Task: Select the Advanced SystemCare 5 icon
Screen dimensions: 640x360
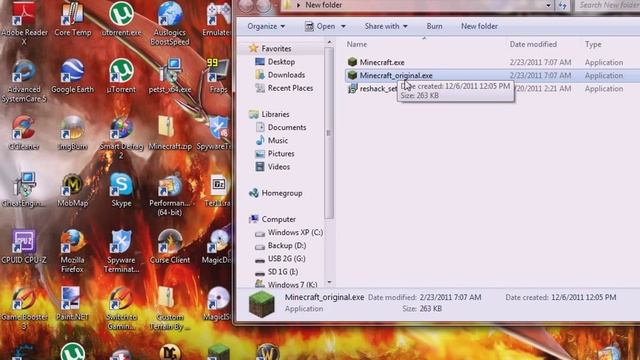Action: tap(24, 80)
